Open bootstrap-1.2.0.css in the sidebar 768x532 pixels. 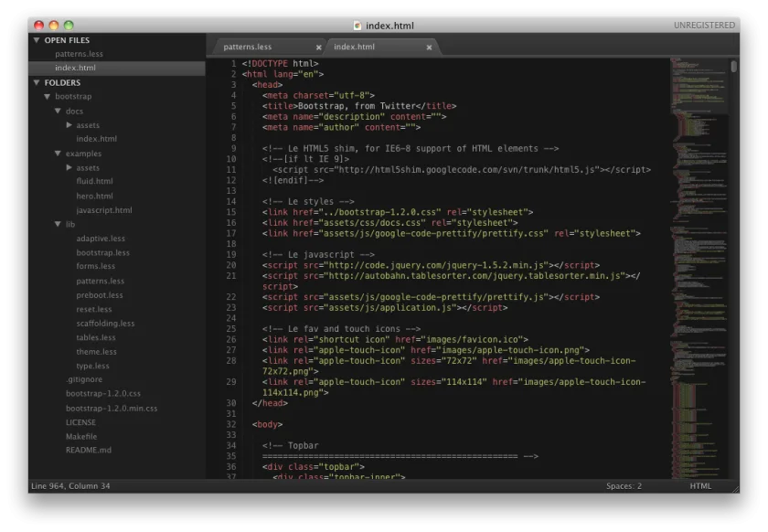coord(102,394)
